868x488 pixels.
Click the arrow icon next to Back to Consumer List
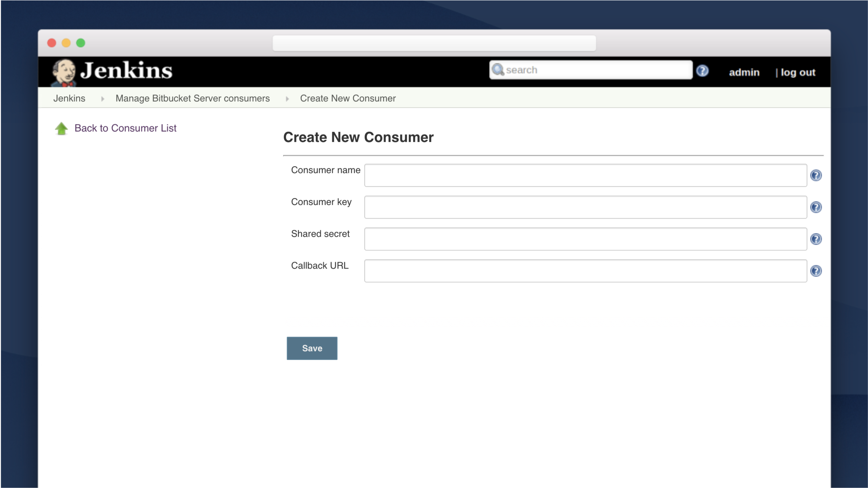click(x=61, y=128)
